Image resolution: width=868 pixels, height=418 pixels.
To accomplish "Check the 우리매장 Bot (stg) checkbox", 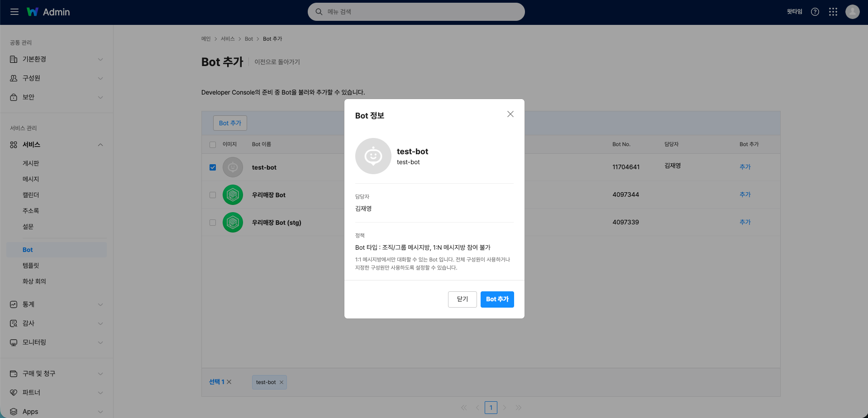I will click(x=213, y=223).
